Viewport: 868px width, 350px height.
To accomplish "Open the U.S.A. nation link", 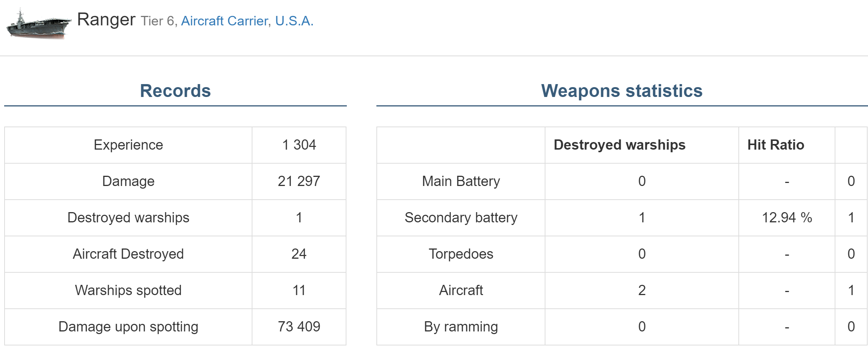I will [295, 22].
